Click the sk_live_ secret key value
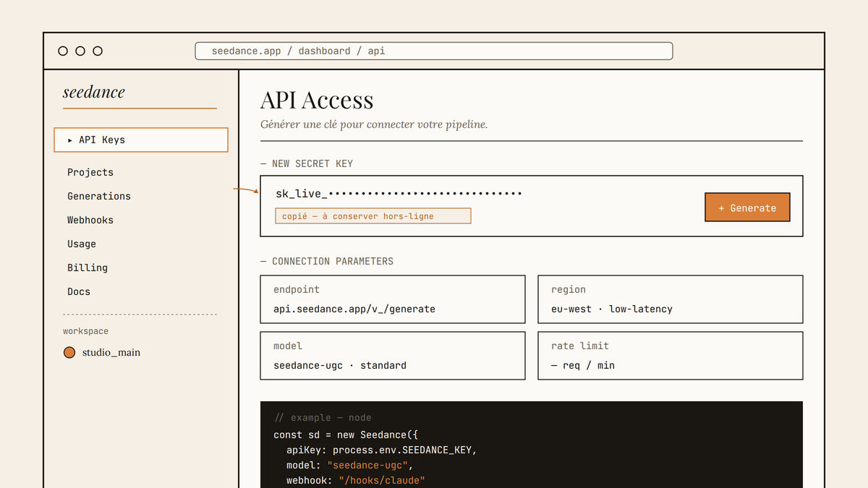The width and height of the screenshot is (868, 488). click(x=399, y=194)
